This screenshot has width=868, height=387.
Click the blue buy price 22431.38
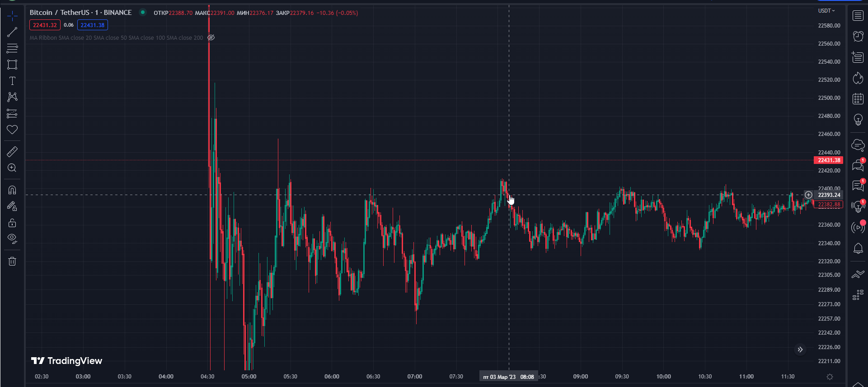93,25
